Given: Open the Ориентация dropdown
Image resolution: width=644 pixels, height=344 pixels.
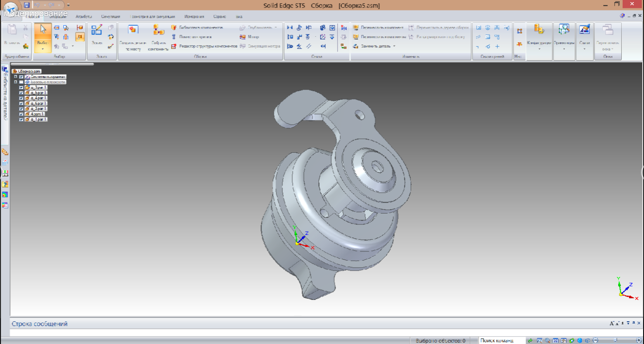Looking at the screenshot, I should pyautogui.click(x=564, y=49).
